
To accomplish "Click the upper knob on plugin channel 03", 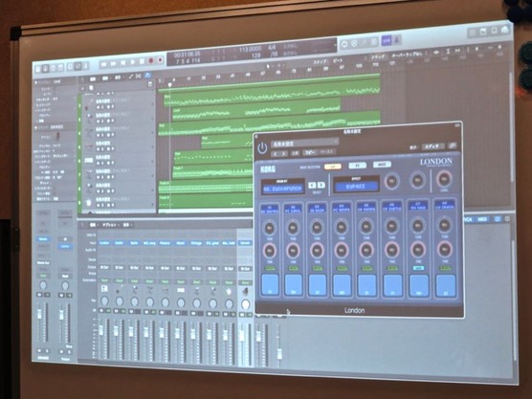I will point(317,227).
